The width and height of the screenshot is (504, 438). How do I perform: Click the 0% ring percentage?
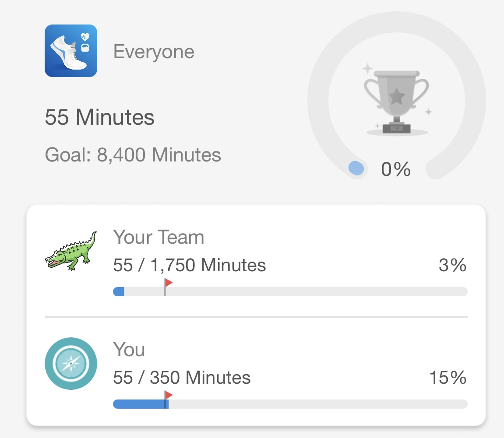pyautogui.click(x=396, y=169)
